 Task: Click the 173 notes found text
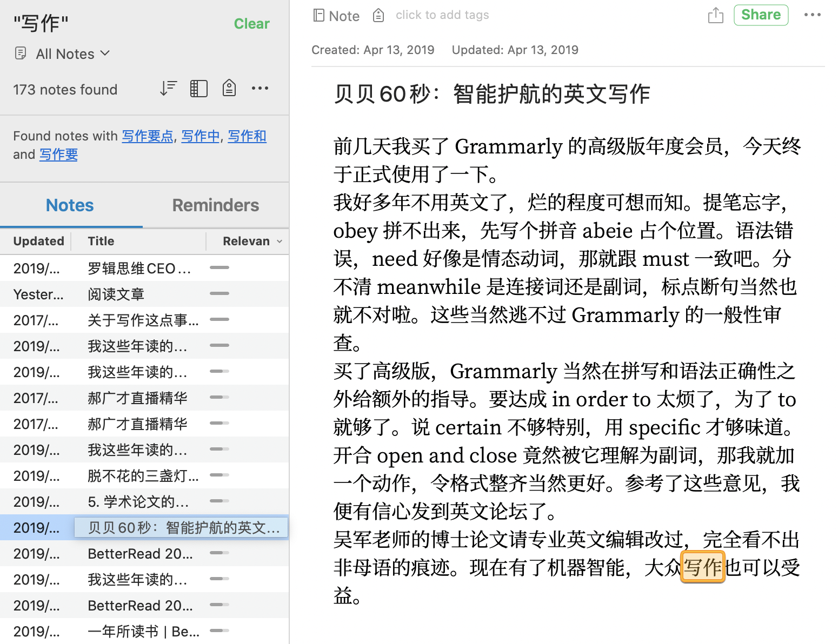click(x=65, y=90)
